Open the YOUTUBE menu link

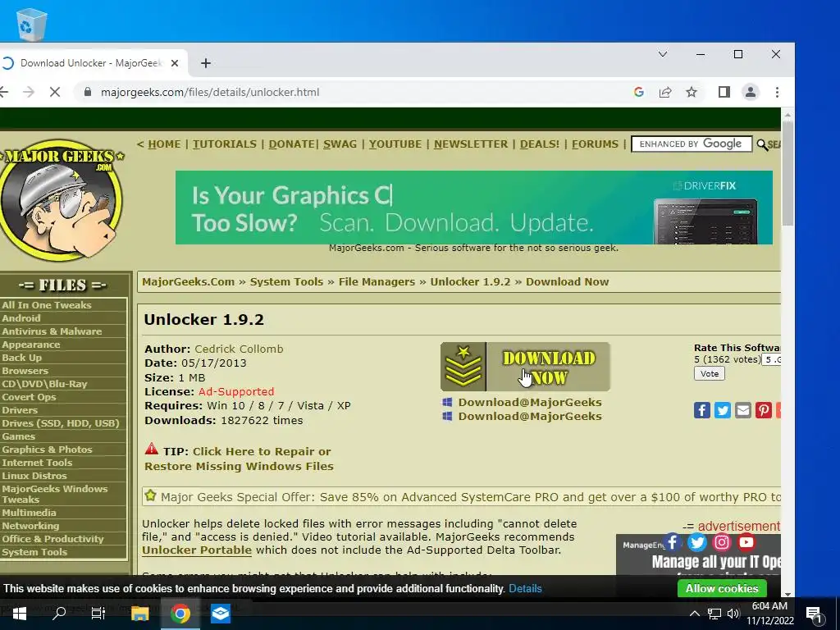395,144
